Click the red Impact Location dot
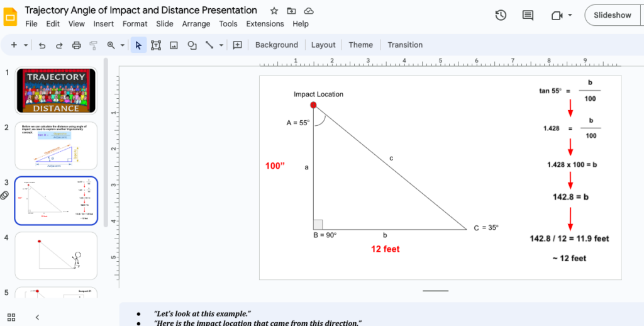Viewport: 644px width, 326px height. click(313, 105)
